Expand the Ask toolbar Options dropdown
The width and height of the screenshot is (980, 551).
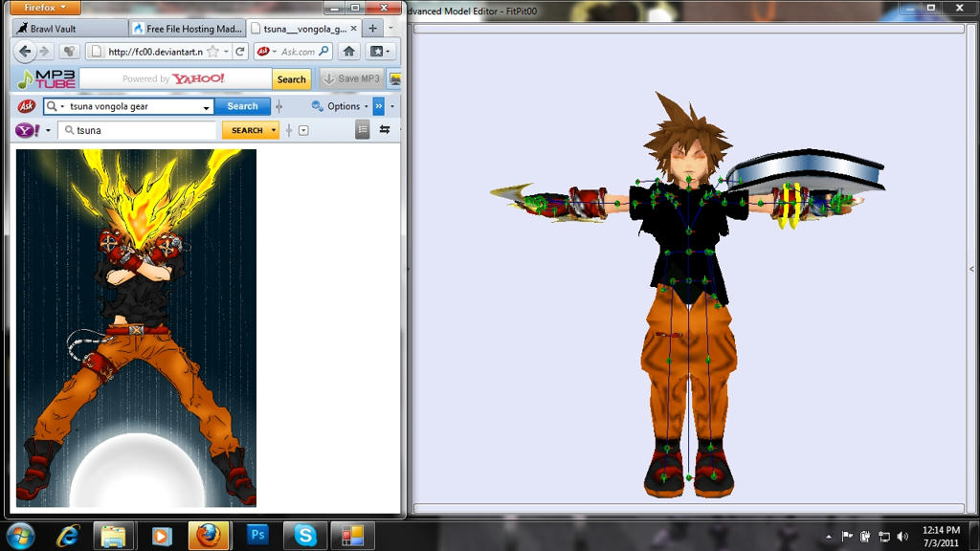[x=365, y=106]
